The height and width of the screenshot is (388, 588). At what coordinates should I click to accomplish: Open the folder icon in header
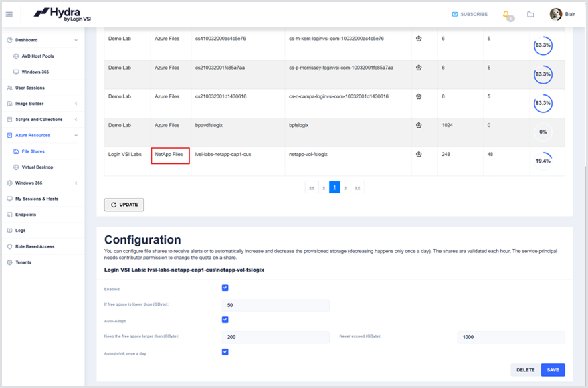[x=530, y=14]
